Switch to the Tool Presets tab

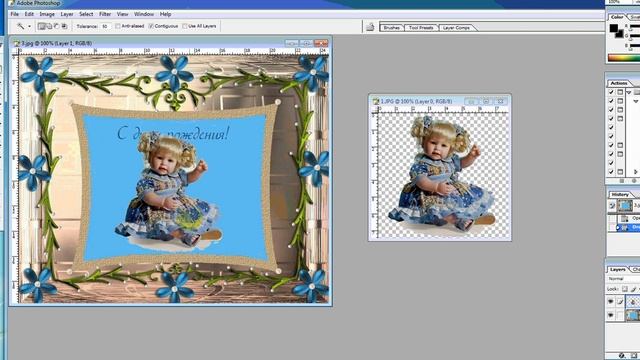coord(421,28)
